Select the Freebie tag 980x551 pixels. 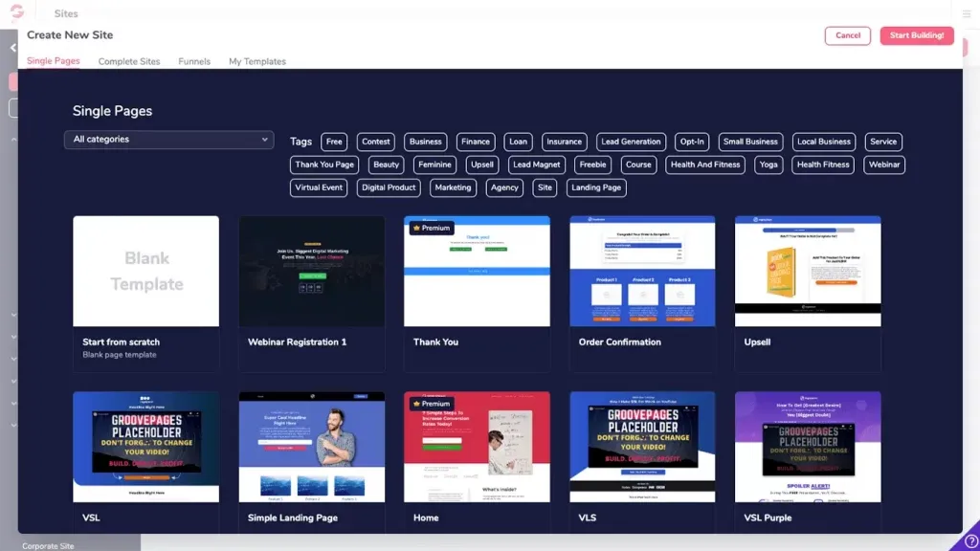[x=592, y=165]
